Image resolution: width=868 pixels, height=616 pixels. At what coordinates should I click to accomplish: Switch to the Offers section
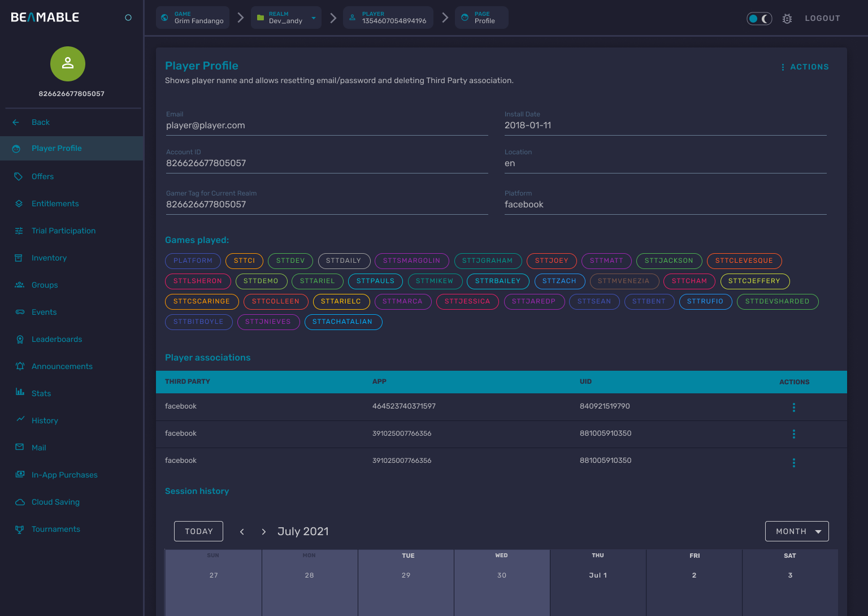tap(42, 176)
